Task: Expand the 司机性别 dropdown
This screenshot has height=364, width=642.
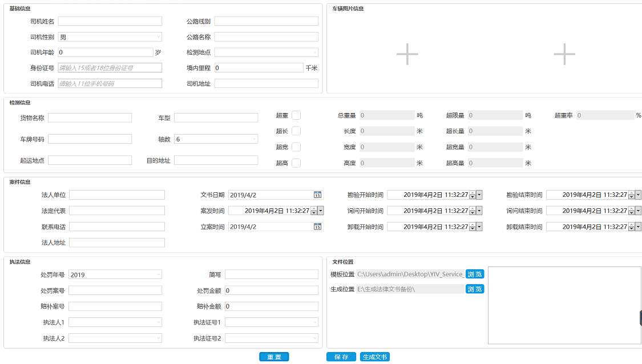Action: [x=158, y=37]
